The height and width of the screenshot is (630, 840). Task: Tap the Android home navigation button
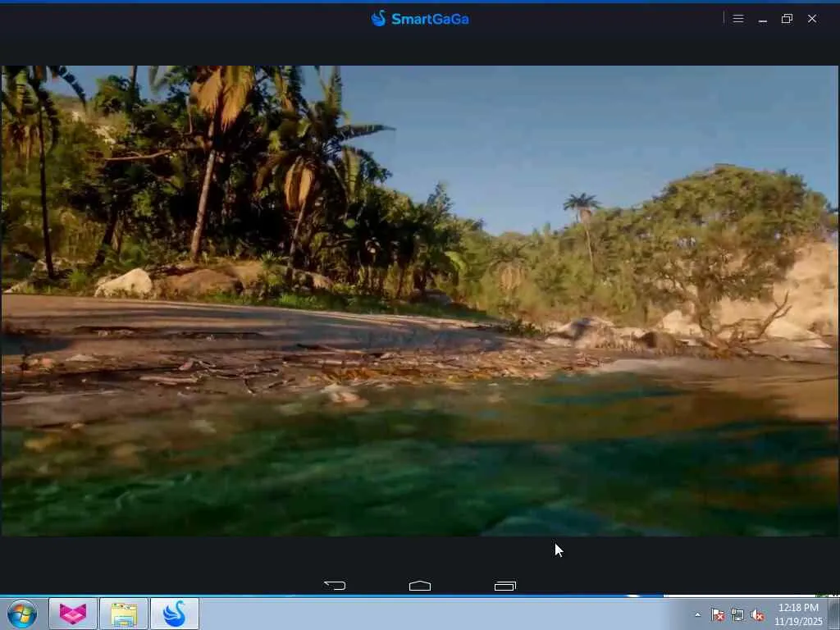420,586
